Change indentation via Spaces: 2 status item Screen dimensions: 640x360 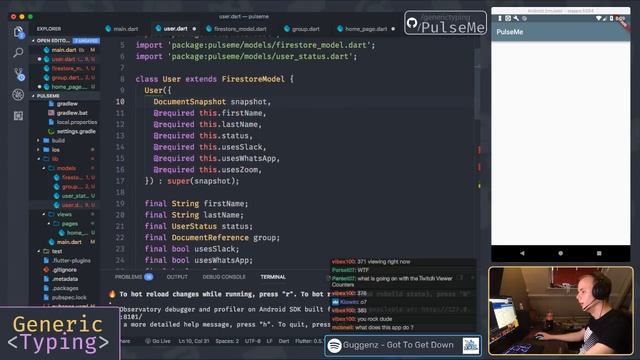point(227,341)
